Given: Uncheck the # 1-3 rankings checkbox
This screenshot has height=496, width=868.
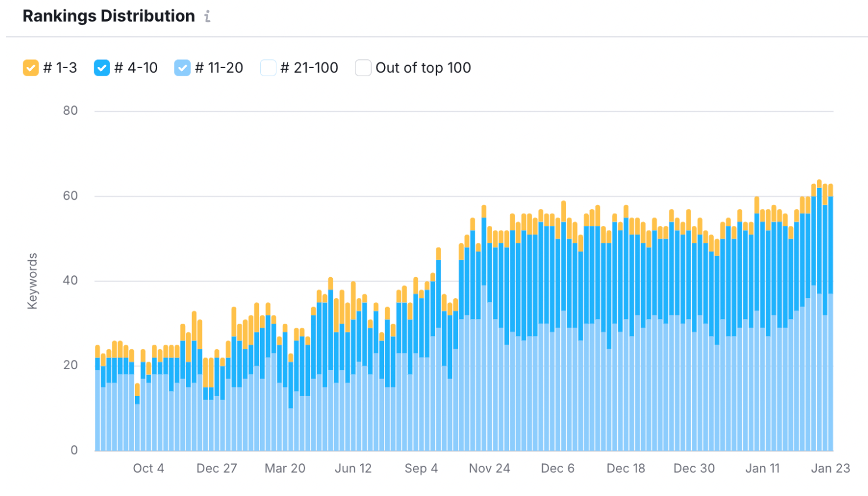Looking at the screenshot, I should (31, 68).
